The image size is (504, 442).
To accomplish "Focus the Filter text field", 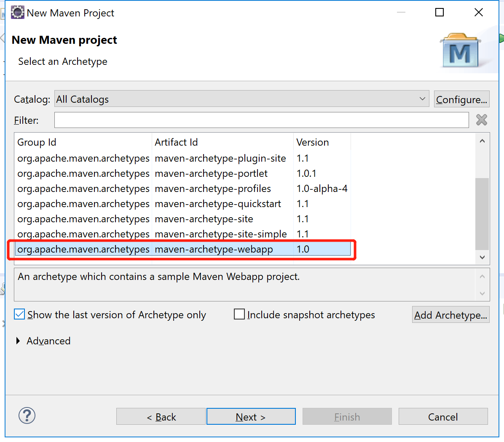I will [x=261, y=120].
